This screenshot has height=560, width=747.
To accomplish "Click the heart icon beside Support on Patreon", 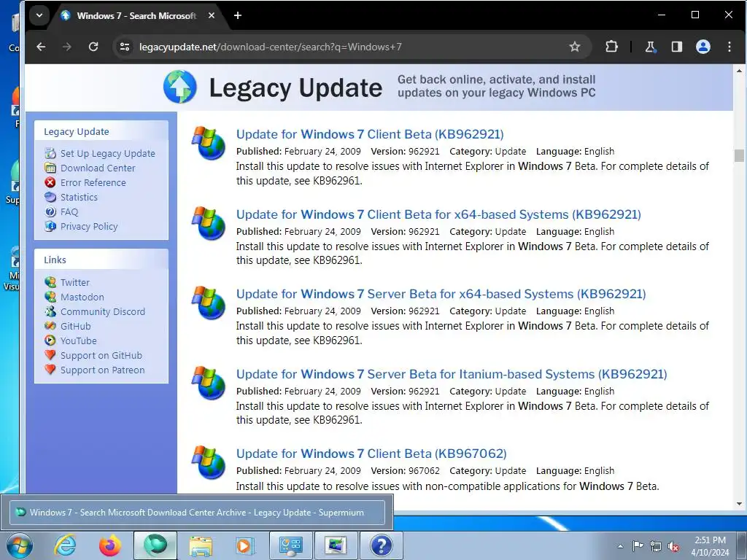I will click(50, 370).
